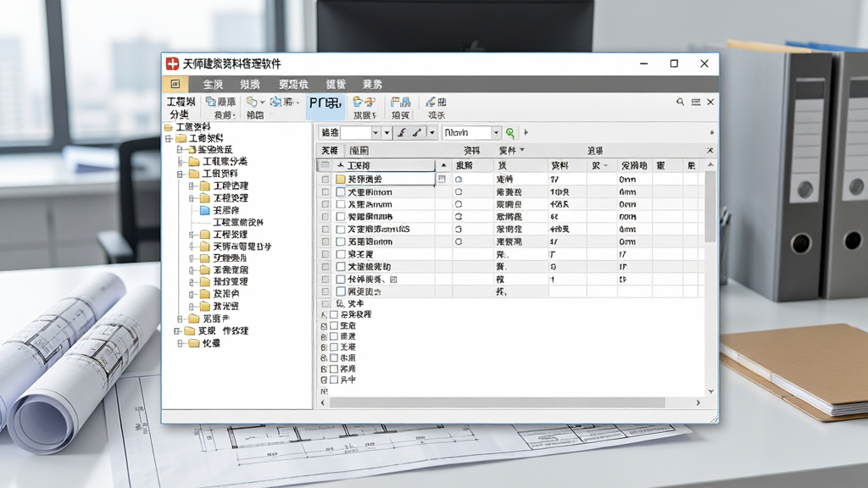Select the first brush icon in the filter bar

402,133
